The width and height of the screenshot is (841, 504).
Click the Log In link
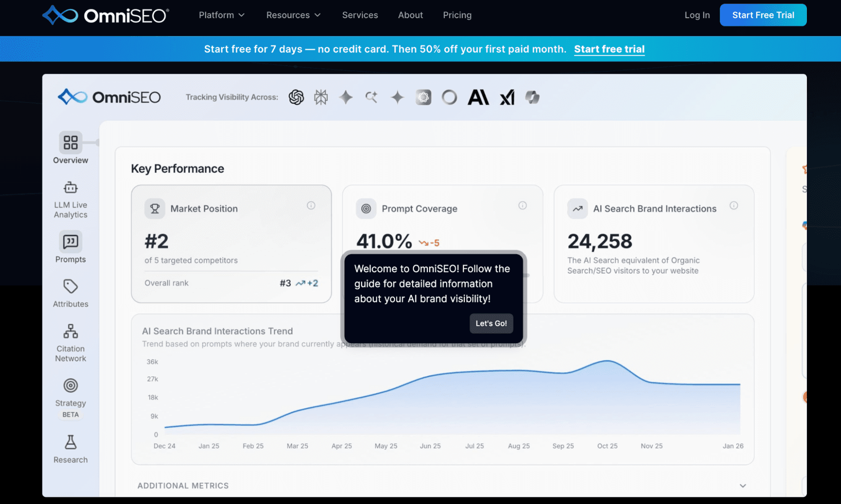697,15
